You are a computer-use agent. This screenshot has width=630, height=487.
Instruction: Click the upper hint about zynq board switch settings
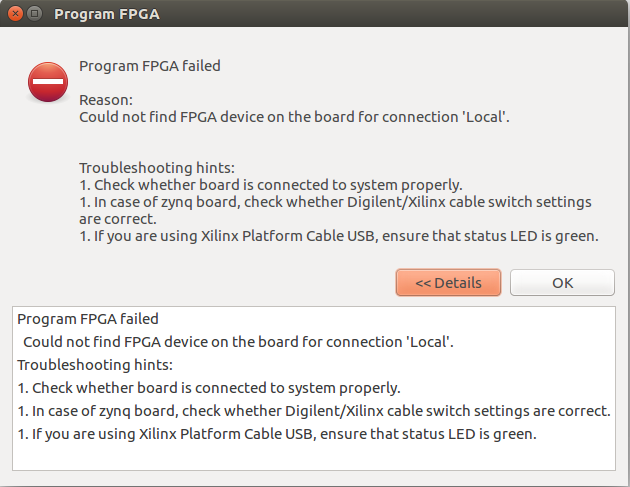click(335, 210)
